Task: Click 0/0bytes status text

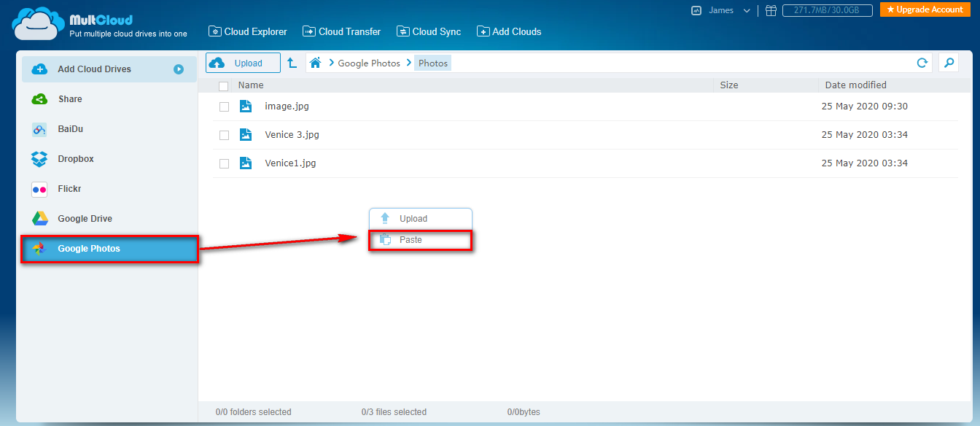Action: click(524, 412)
